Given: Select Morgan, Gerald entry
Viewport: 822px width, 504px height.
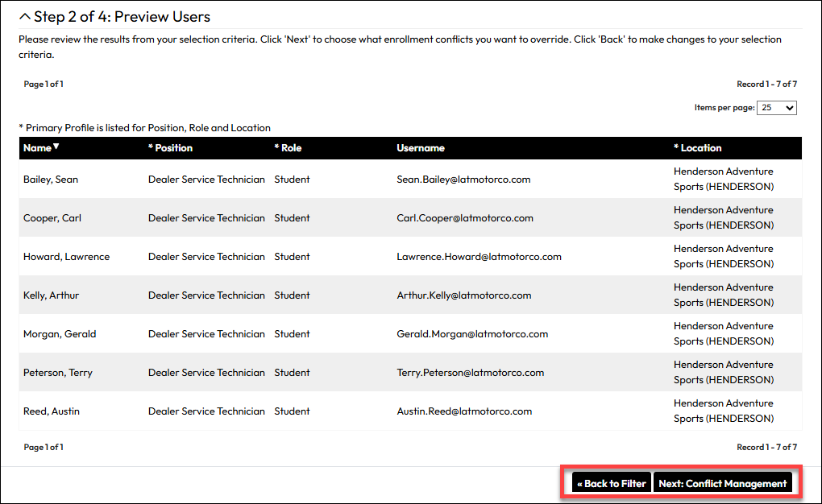Looking at the screenshot, I should [x=60, y=334].
